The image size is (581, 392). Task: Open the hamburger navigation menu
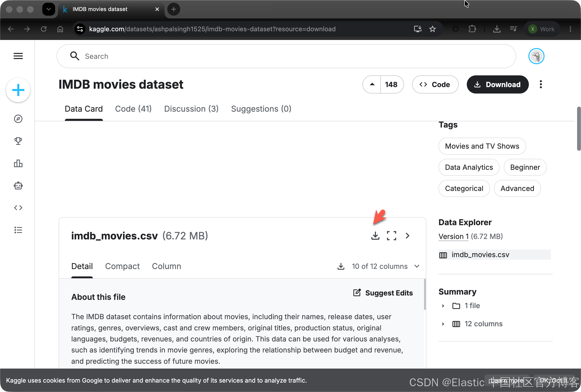(x=18, y=56)
